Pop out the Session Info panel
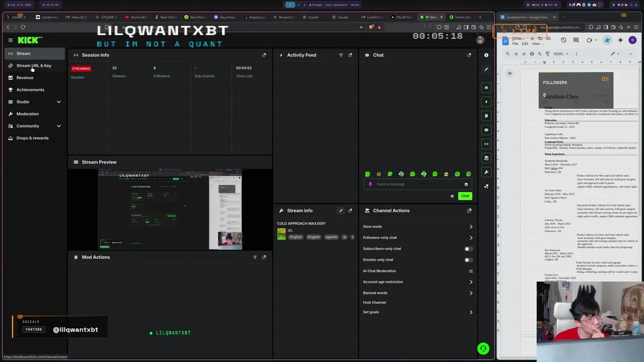Image resolution: width=644 pixels, height=362 pixels. [x=264, y=55]
